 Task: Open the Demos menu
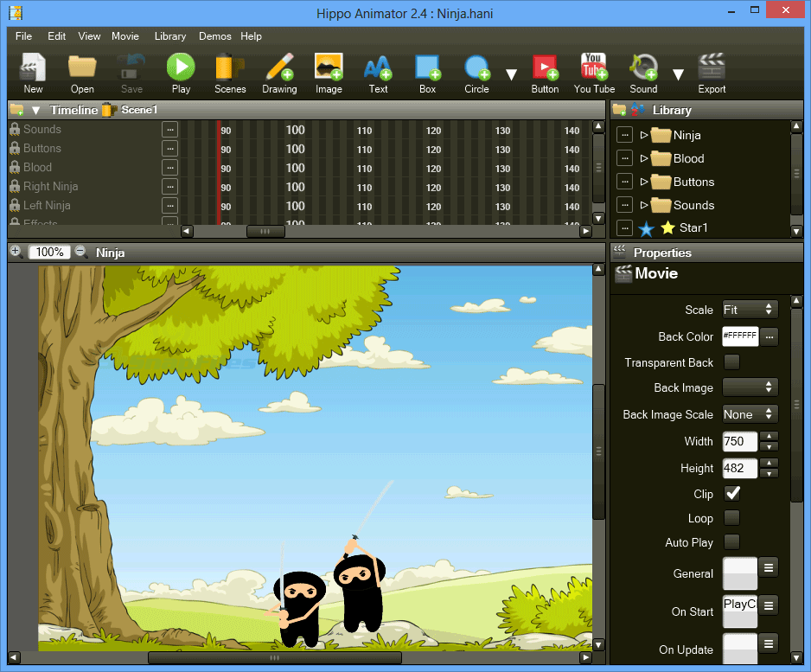click(214, 36)
